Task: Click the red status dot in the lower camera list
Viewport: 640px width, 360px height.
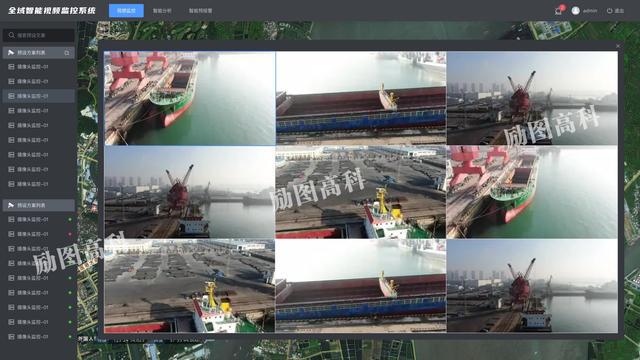Action: click(x=70, y=234)
